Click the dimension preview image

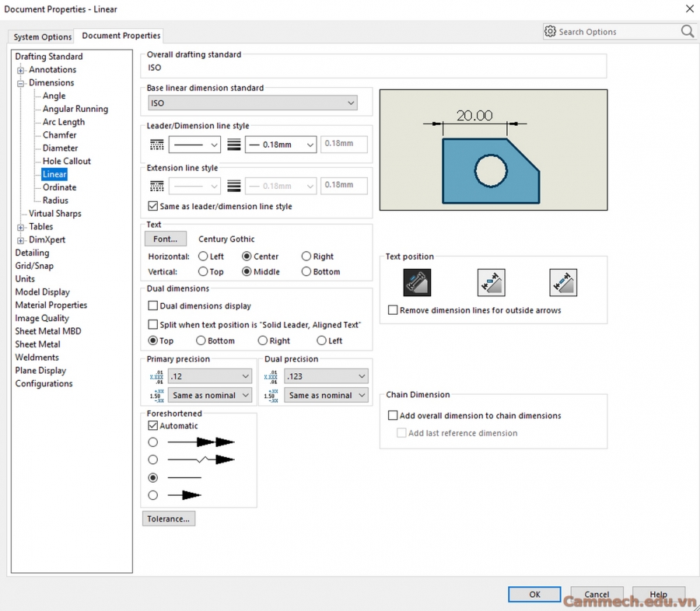click(493, 150)
